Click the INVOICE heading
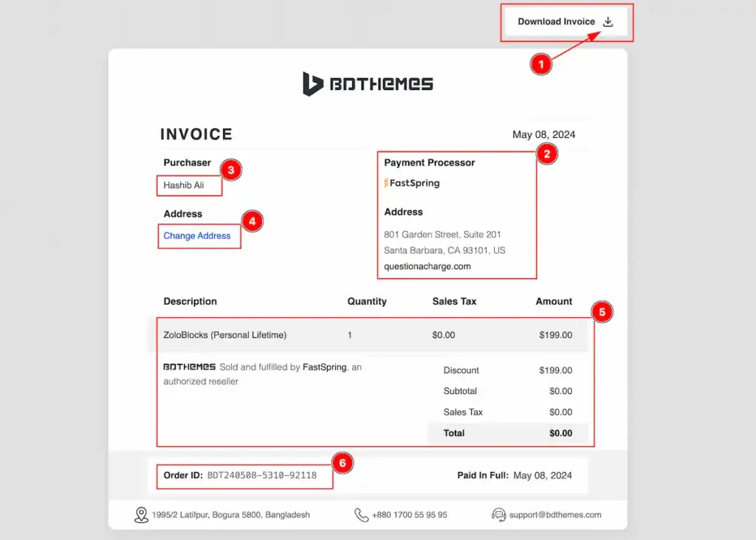Image resolution: width=756 pixels, height=540 pixels. tap(196, 134)
